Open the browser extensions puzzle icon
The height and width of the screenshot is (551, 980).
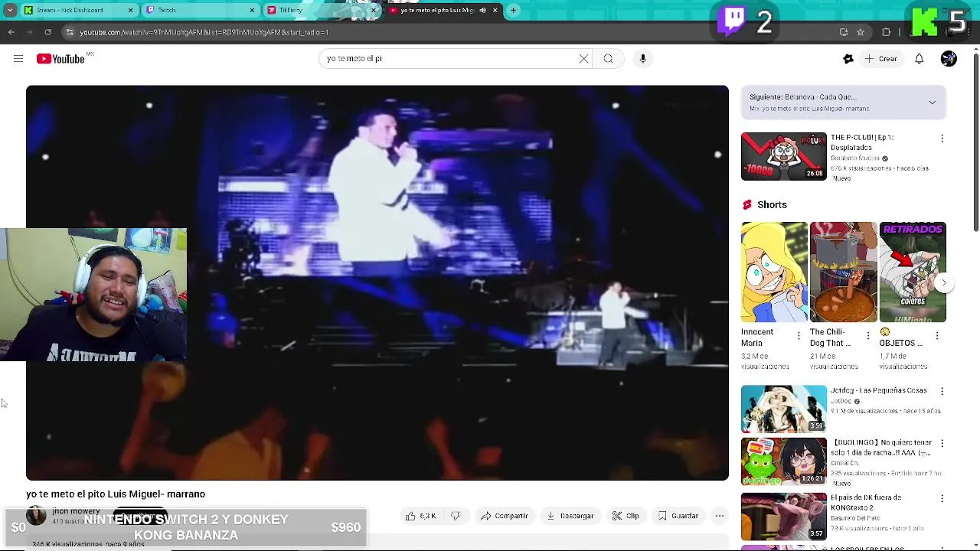point(886,32)
